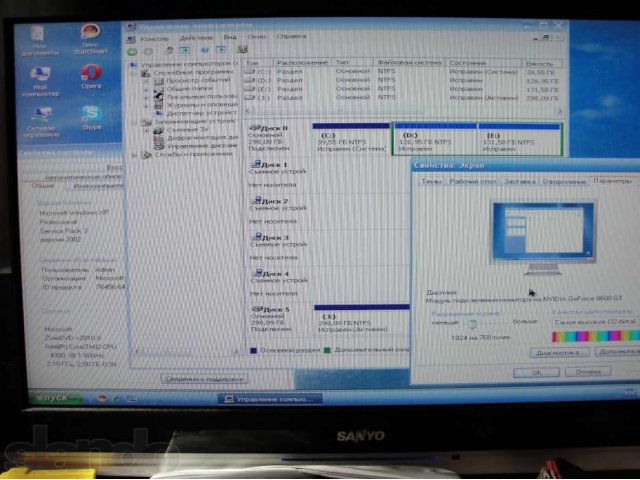Select the D: partition block on Disk 0
This screenshot has height=480, width=640.
(435, 139)
